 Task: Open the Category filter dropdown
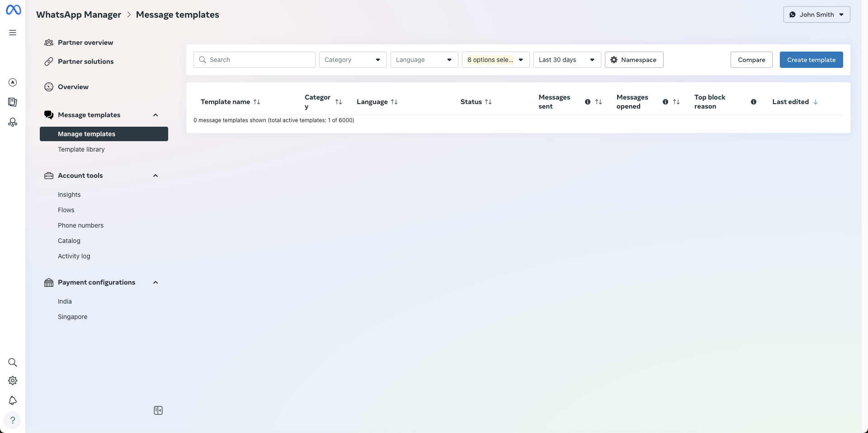pos(353,60)
